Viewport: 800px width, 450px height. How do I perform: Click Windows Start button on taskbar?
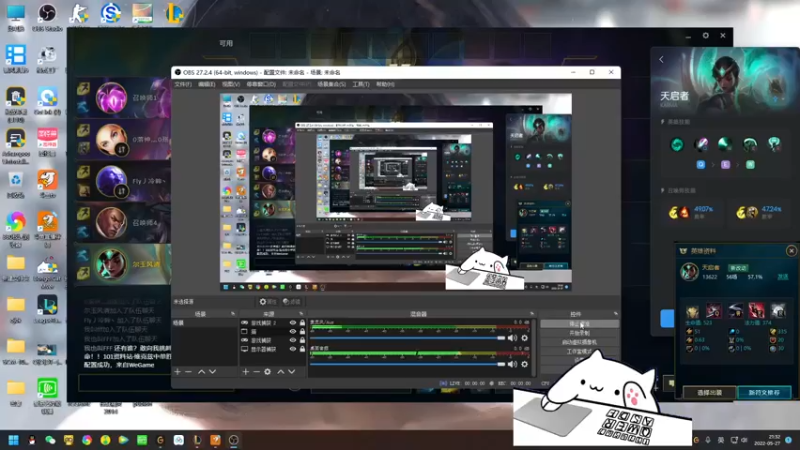14,440
